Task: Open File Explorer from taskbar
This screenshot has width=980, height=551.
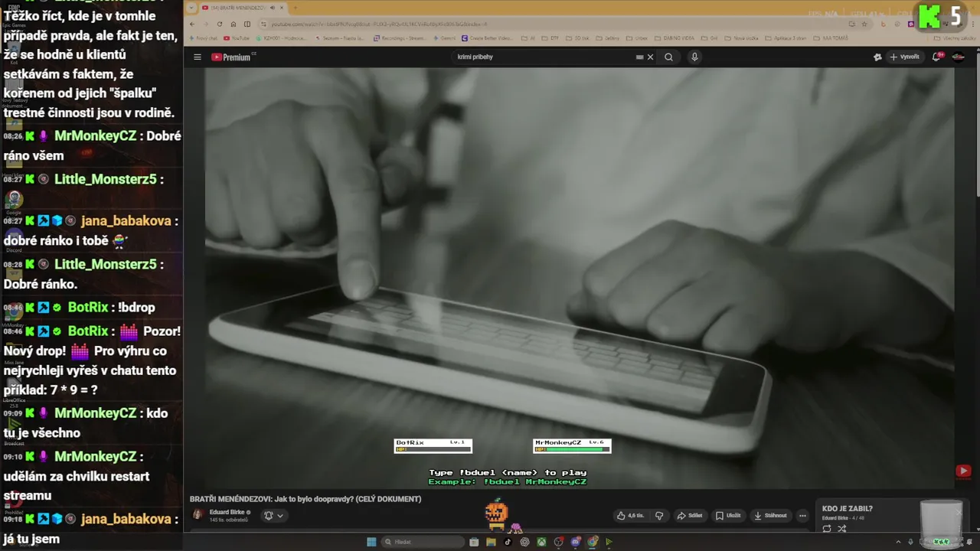Action: 491,542
